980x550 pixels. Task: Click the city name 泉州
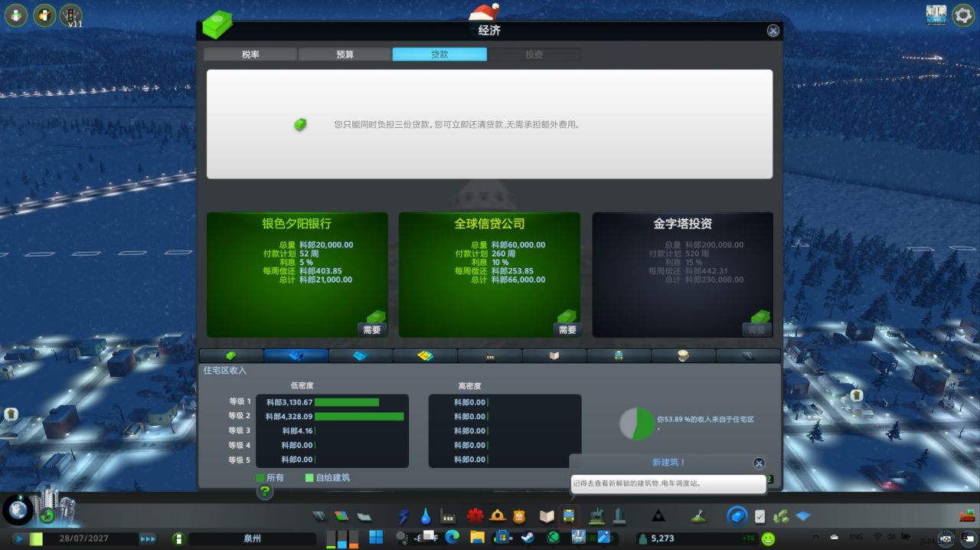point(252,539)
